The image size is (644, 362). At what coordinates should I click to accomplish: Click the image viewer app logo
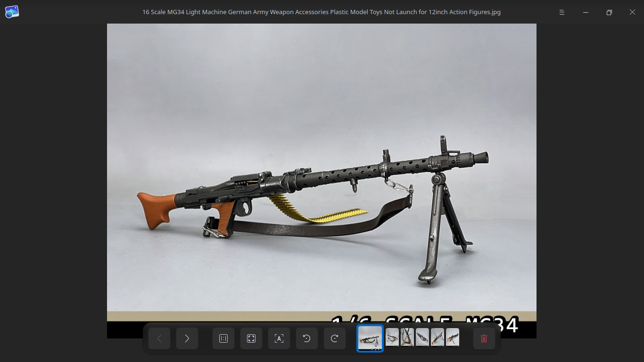pyautogui.click(x=12, y=12)
